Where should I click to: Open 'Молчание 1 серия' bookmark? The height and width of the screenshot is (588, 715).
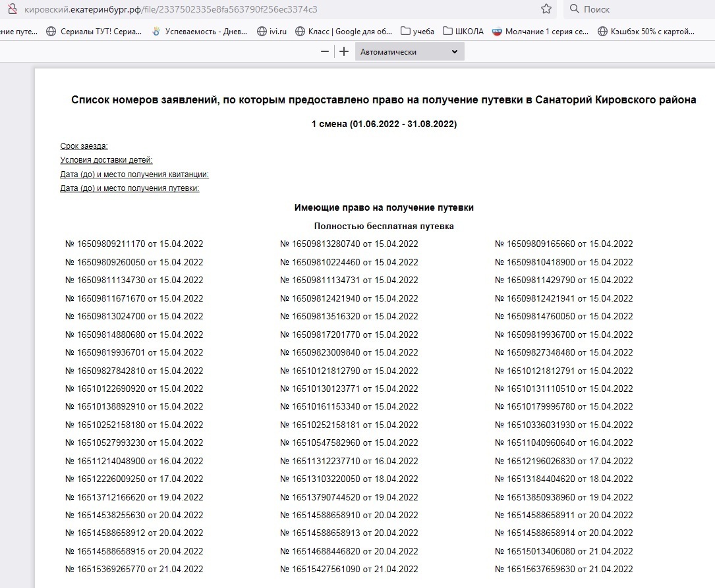coord(540,31)
